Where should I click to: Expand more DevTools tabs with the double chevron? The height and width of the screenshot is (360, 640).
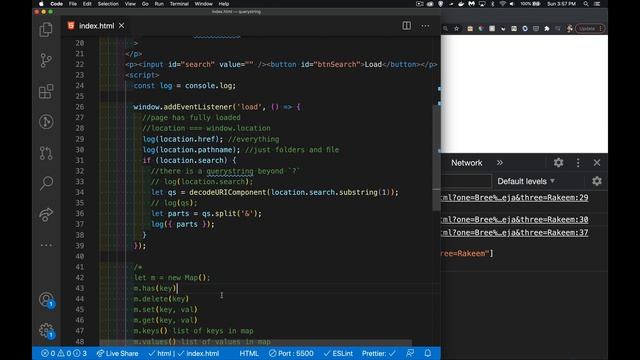[500, 163]
